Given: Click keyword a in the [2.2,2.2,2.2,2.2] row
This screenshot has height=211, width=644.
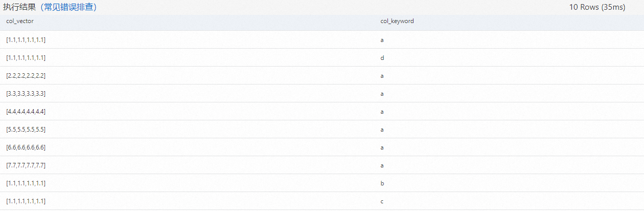Looking at the screenshot, I should [382, 76].
